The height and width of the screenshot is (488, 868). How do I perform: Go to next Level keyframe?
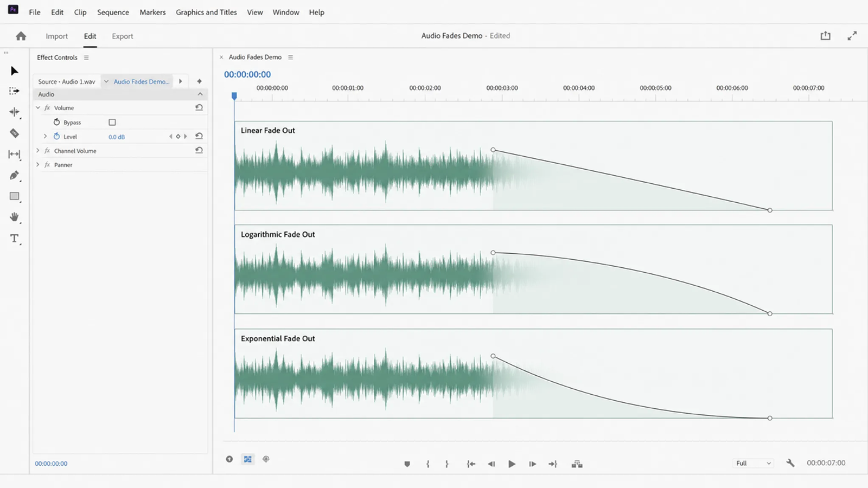tap(186, 137)
